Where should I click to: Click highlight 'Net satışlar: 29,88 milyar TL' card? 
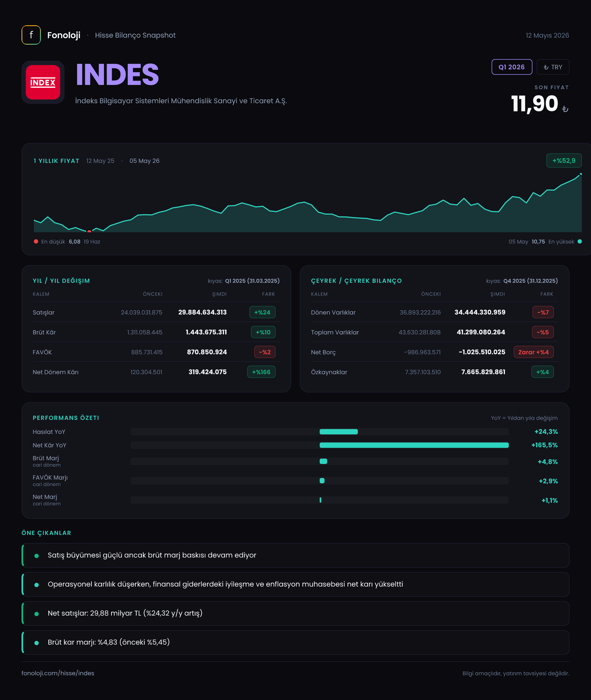click(x=295, y=613)
